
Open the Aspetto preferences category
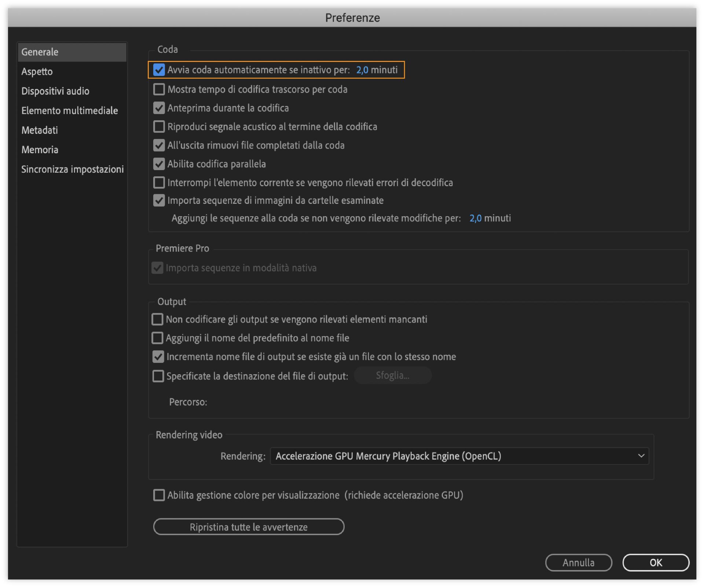[37, 71]
